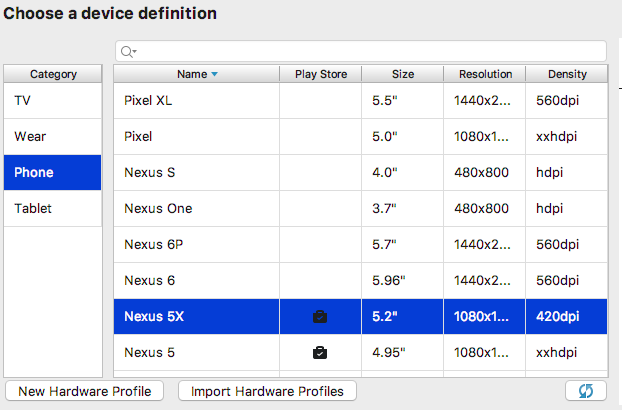Select the TV category
Image resolution: width=622 pixels, height=410 pixels.
click(52, 100)
